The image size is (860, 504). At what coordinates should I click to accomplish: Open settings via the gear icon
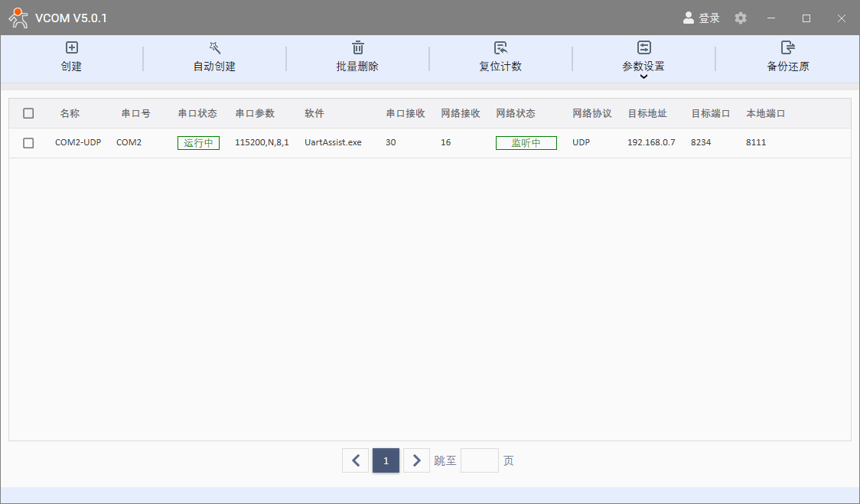pyautogui.click(x=741, y=18)
